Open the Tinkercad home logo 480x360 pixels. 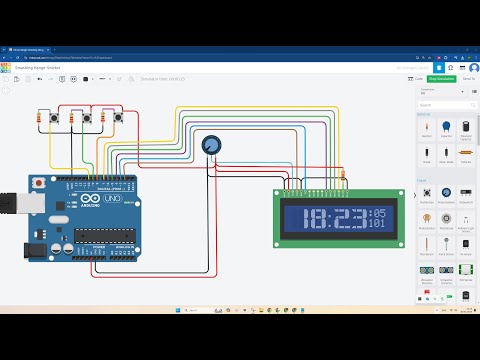(5, 68)
